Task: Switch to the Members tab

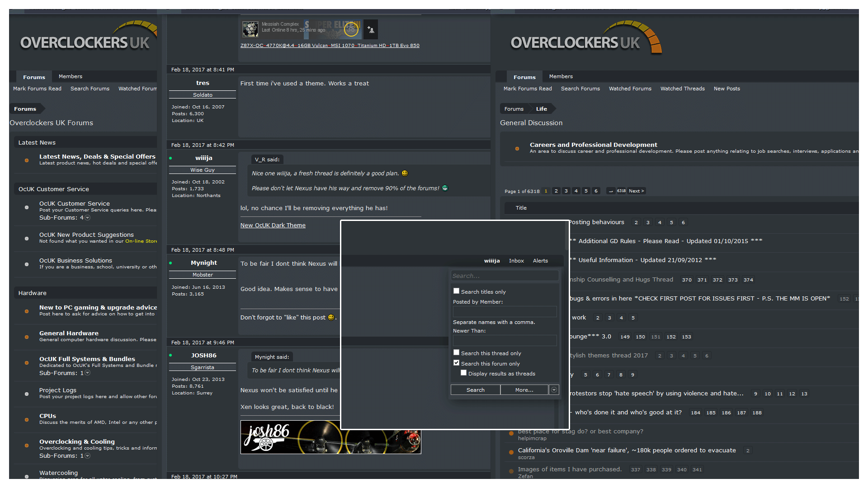Action: [x=70, y=76]
